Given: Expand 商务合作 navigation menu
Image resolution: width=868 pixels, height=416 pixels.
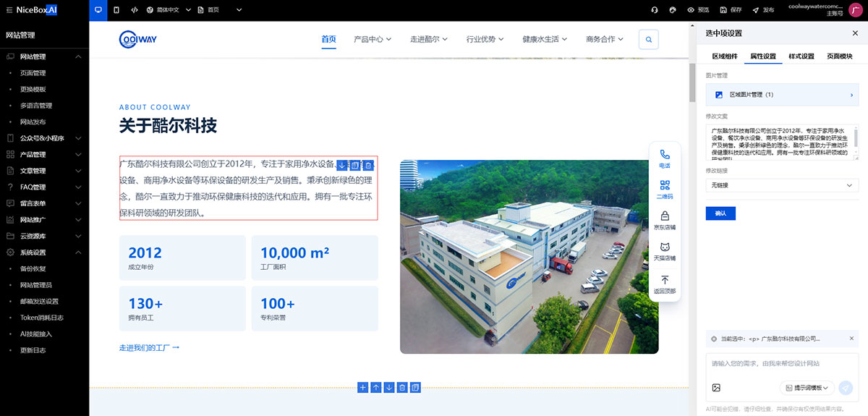Looking at the screenshot, I should (605, 39).
